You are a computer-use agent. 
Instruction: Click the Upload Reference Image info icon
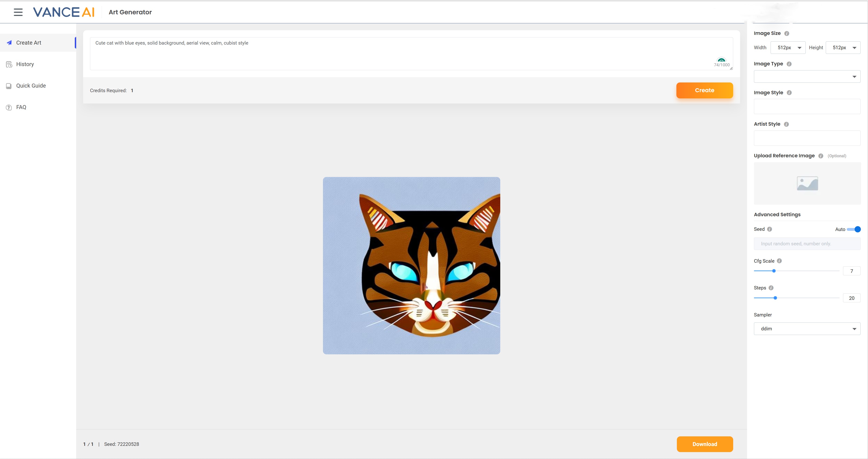tap(820, 156)
